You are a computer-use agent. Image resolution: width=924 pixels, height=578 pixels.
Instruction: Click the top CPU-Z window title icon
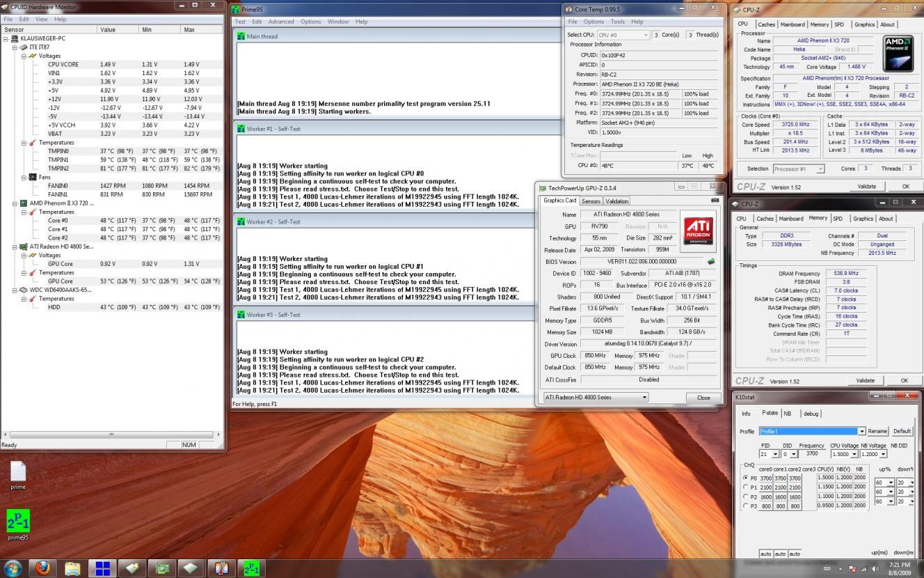(737, 10)
